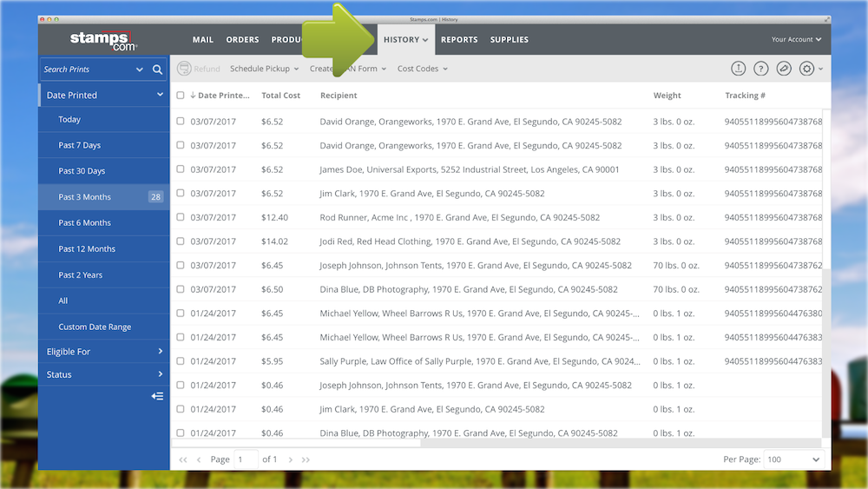Image resolution: width=868 pixels, height=489 pixels.
Task: Go to the Supplies tab
Action: pos(509,40)
